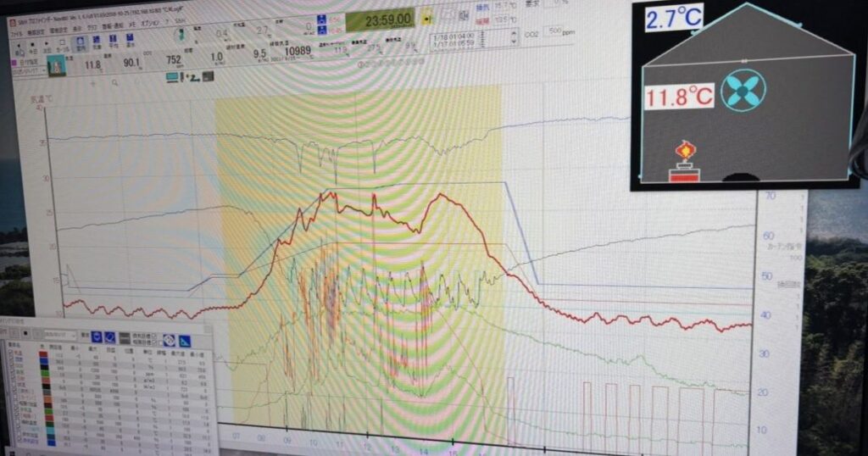This screenshot has height=456, width=868.
Task: Click the small monitor icon above the graph
Action: (172, 77)
